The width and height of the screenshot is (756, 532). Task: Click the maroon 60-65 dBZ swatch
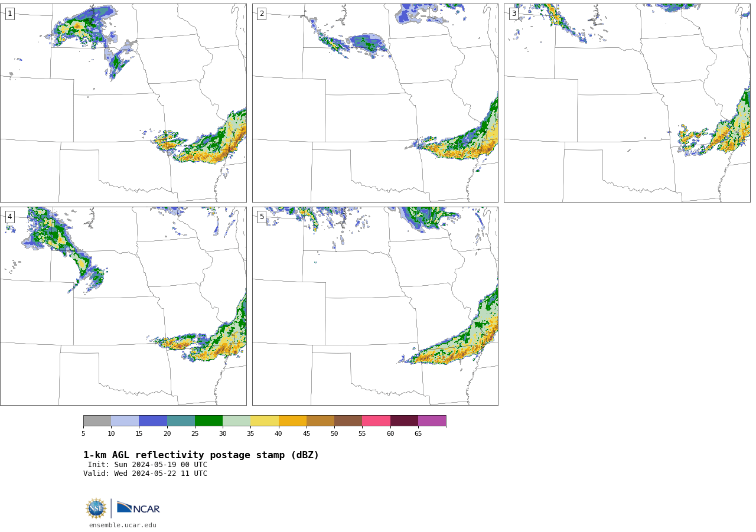point(404,420)
